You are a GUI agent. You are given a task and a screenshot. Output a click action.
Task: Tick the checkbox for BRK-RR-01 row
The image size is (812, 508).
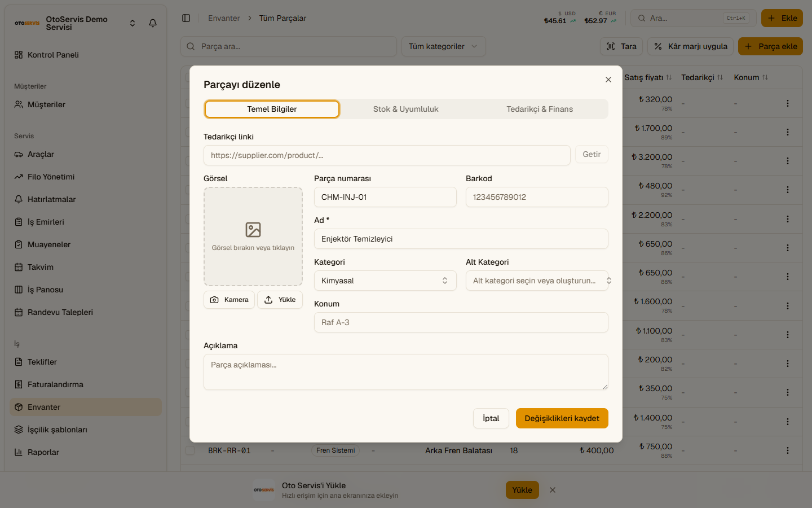pos(190,450)
